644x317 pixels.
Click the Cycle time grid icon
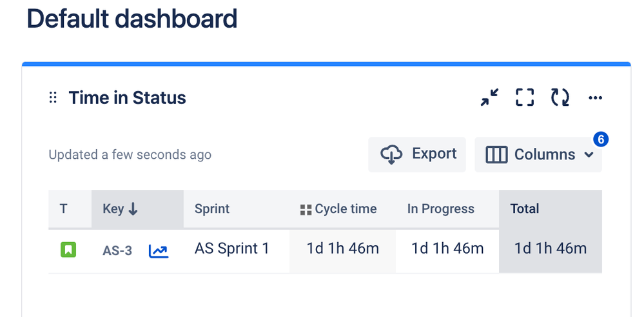tap(306, 210)
